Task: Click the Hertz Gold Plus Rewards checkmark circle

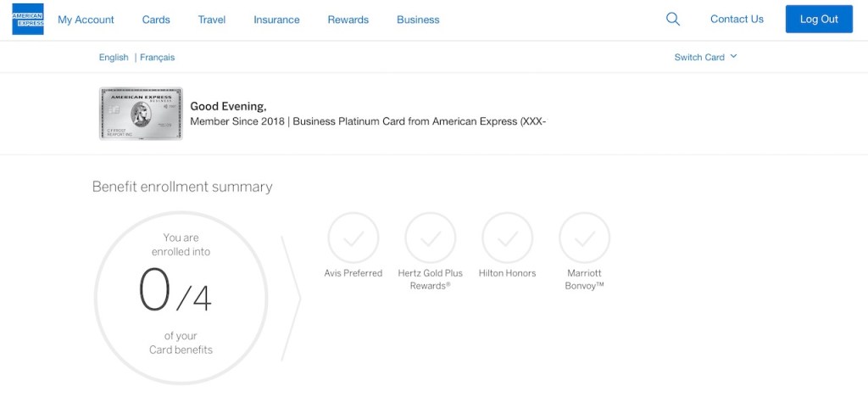Action: point(431,238)
